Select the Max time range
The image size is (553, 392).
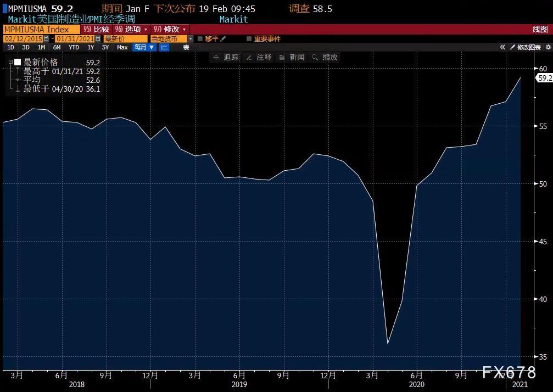pyautogui.click(x=122, y=47)
